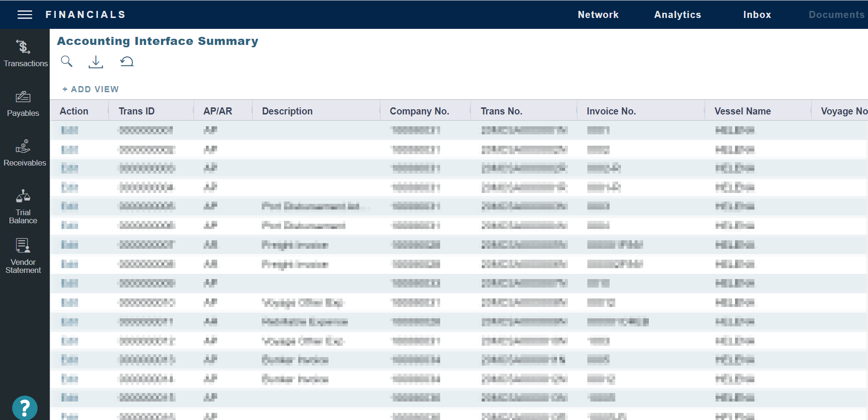The image size is (868, 420).
Task: Open the hamburger navigation menu
Action: (25, 15)
